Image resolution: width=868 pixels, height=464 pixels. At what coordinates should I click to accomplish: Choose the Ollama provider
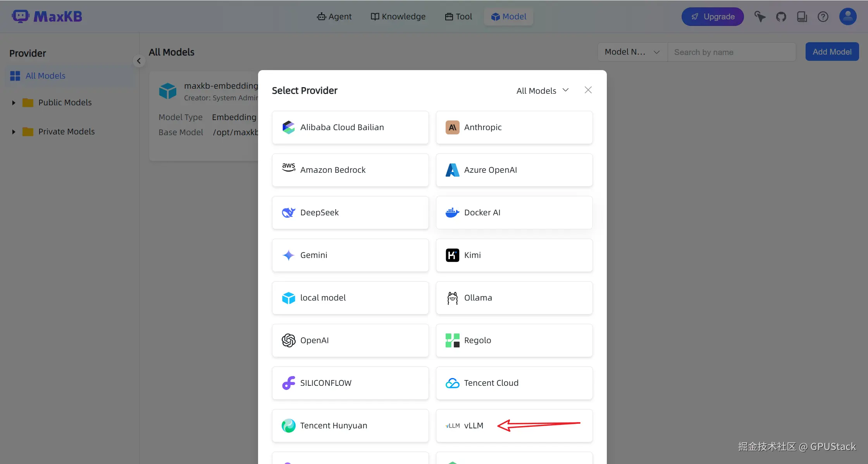click(514, 298)
